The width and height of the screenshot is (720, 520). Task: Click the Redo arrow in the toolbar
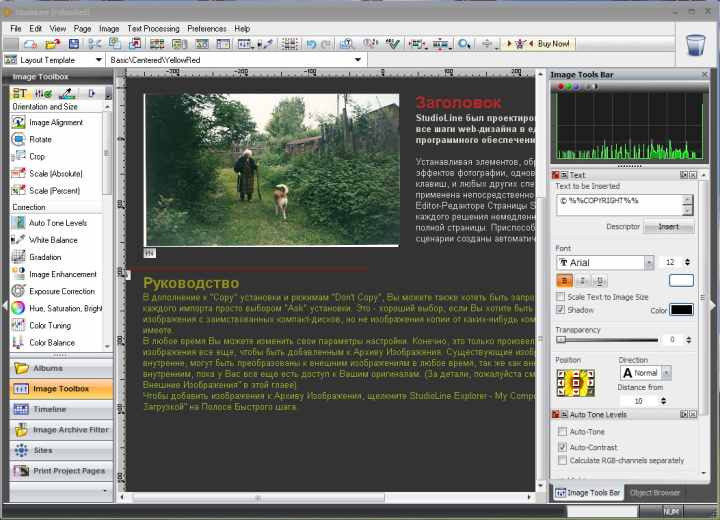point(326,44)
